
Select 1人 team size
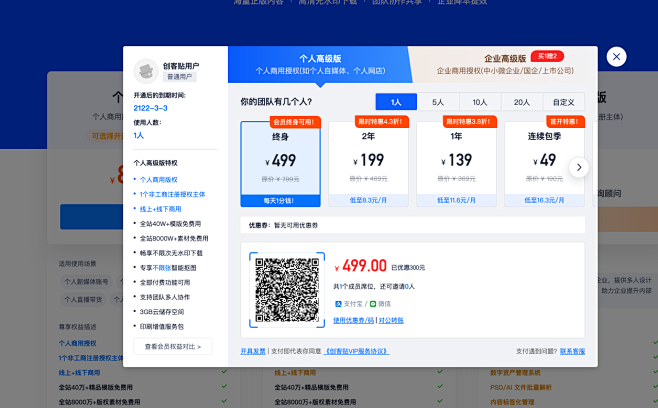396,102
